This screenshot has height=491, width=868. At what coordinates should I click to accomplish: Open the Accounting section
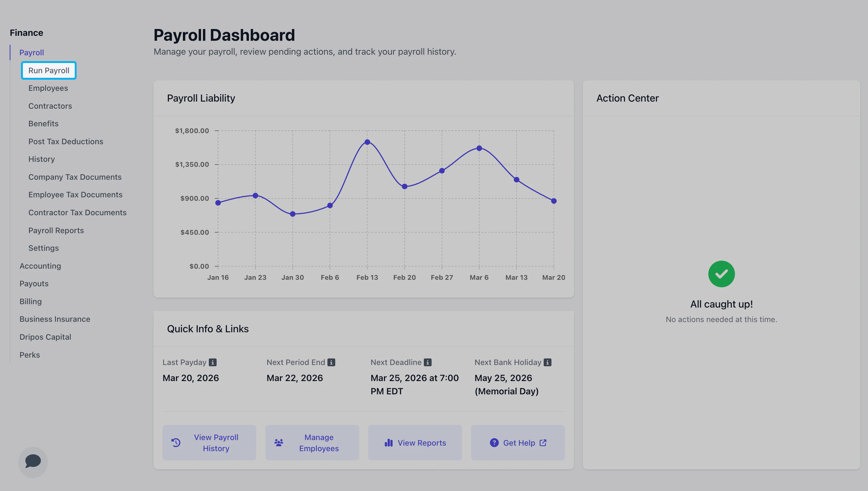(40, 266)
